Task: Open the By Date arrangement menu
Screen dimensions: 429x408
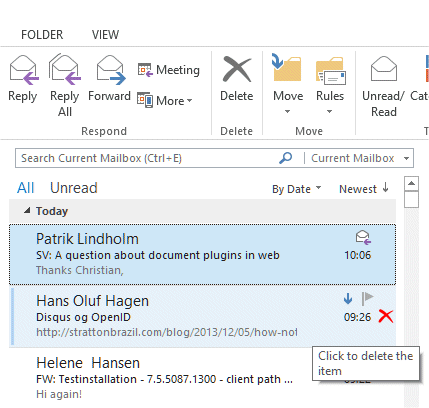Action: click(297, 189)
